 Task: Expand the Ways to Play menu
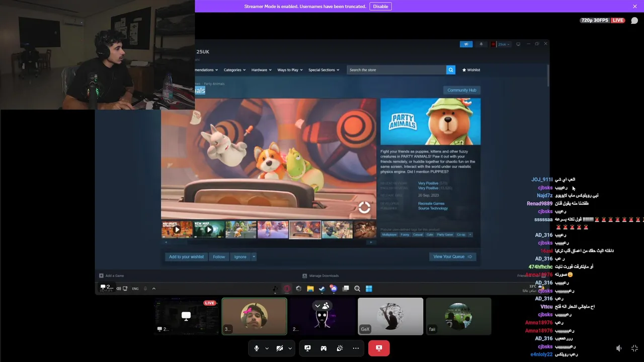point(290,70)
